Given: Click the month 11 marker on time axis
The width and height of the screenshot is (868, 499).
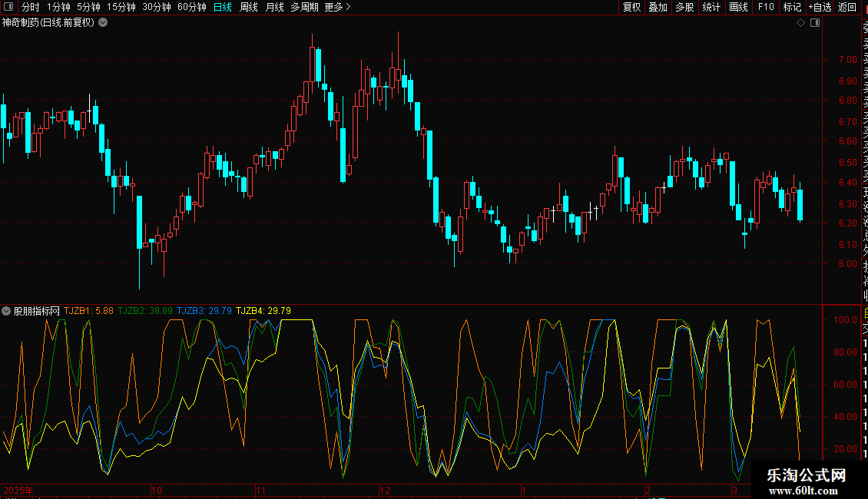Looking at the screenshot, I should click(260, 490).
